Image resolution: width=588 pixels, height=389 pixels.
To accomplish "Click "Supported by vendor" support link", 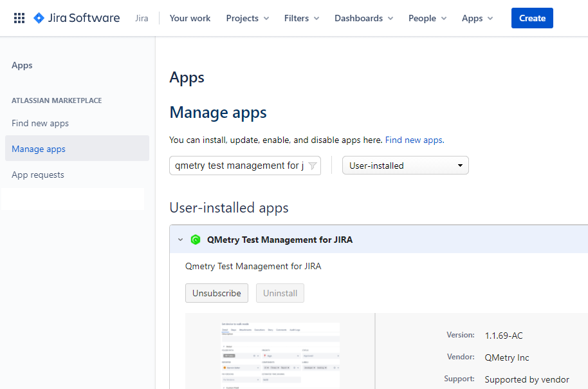I will (527, 379).
